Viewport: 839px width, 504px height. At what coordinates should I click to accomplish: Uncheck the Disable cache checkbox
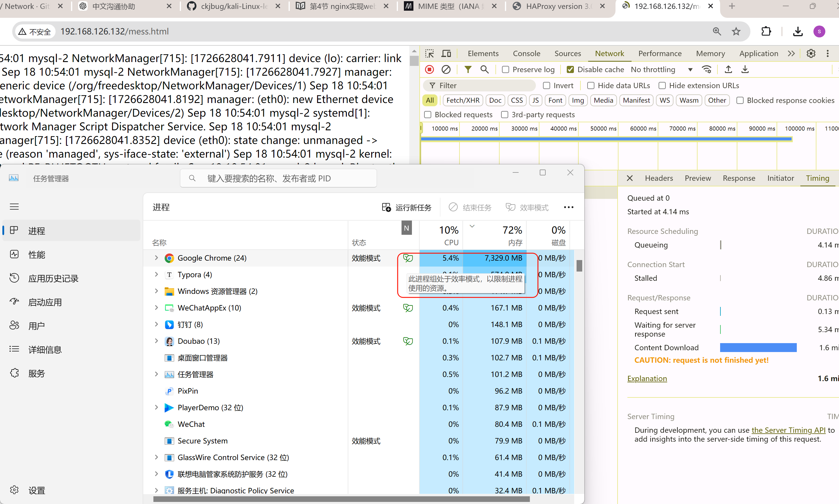(x=570, y=70)
